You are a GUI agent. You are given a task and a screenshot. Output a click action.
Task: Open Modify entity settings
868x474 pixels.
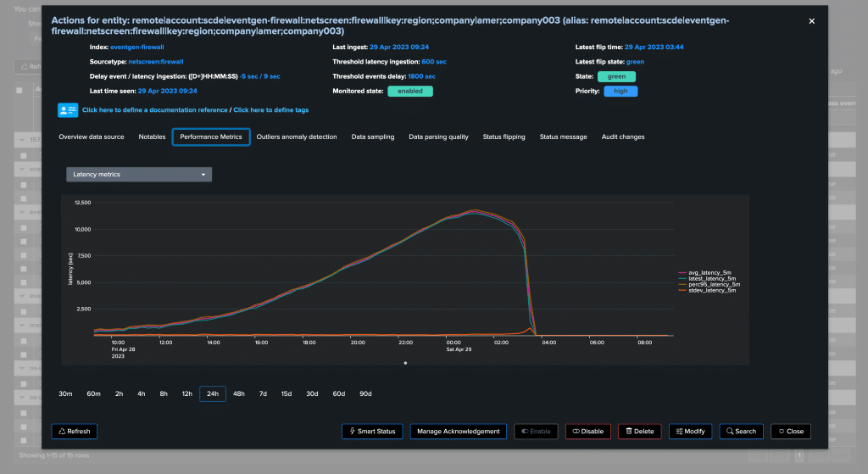pos(690,431)
